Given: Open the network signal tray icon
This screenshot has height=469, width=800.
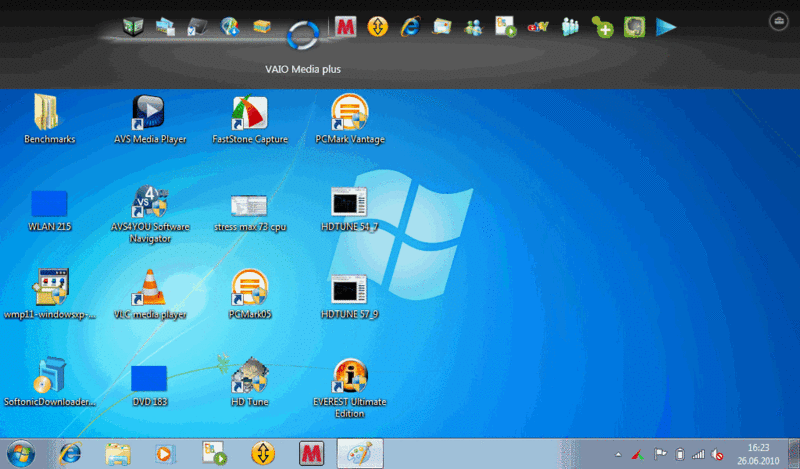Looking at the screenshot, I should (698, 454).
